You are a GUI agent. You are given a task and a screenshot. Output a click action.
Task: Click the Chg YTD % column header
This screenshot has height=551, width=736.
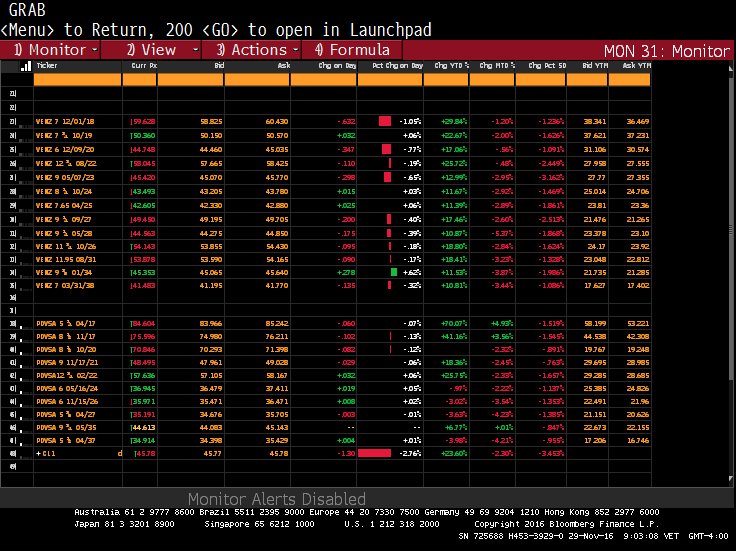[452, 66]
